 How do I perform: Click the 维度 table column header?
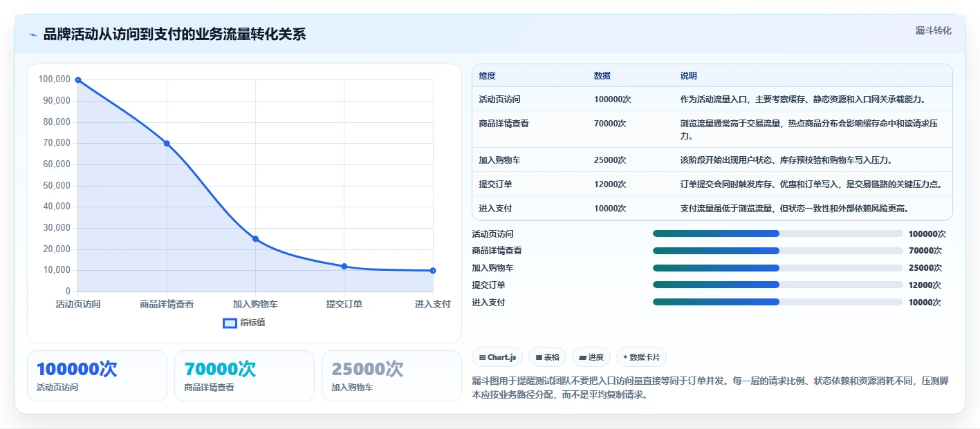[x=487, y=76]
